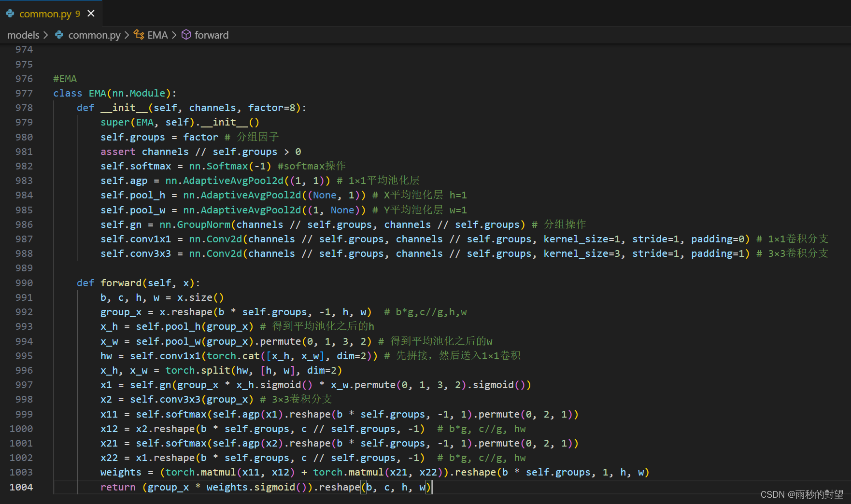This screenshot has height=504, width=851.
Task: Open the models breadcrumb folder
Action: coord(23,35)
